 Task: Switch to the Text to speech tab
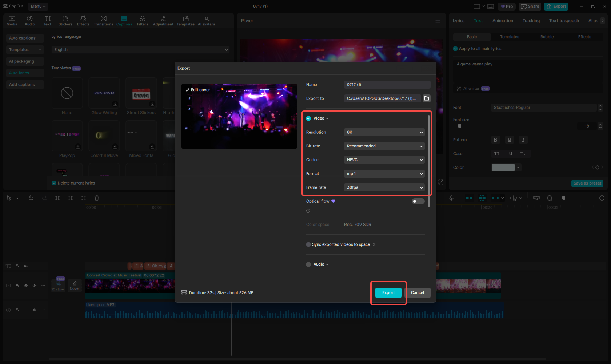(564, 21)
